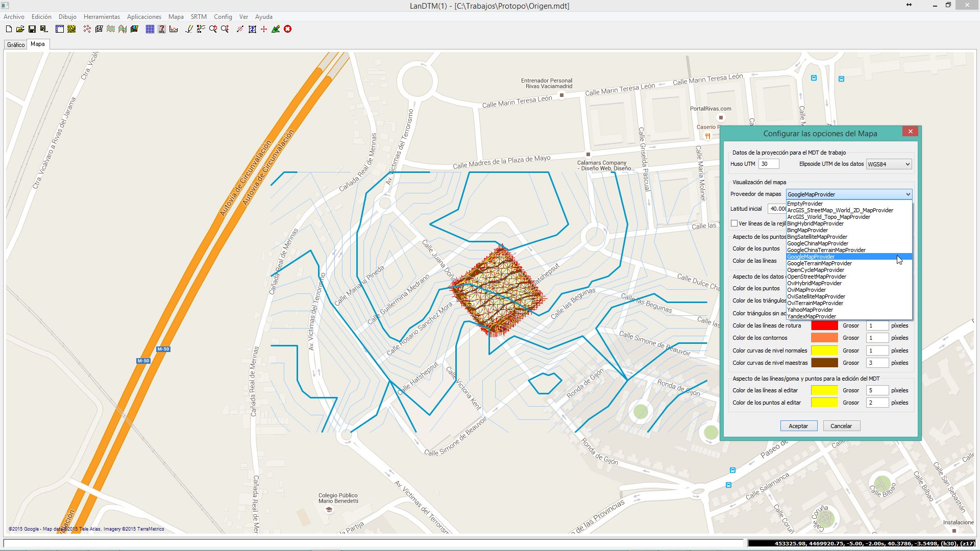Open the Config menu
The image size is (980, 551).
(223, 17)
